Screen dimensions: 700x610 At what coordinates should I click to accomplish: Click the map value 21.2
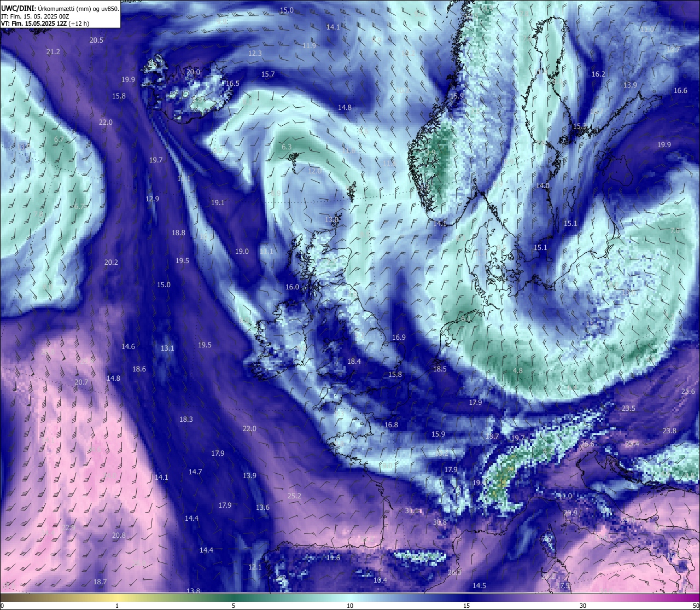tap(54, 51)
